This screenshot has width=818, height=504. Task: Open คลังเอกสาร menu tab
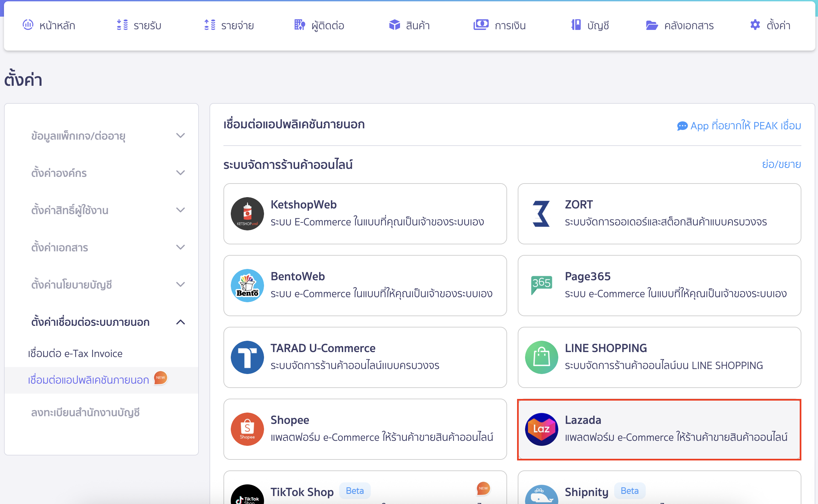click(x=680, y=25)
